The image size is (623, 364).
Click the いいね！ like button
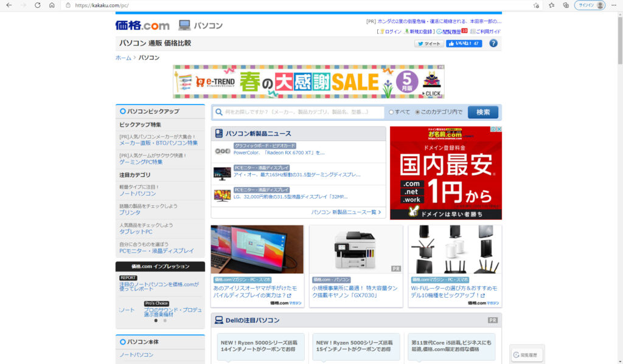(464, 44)
